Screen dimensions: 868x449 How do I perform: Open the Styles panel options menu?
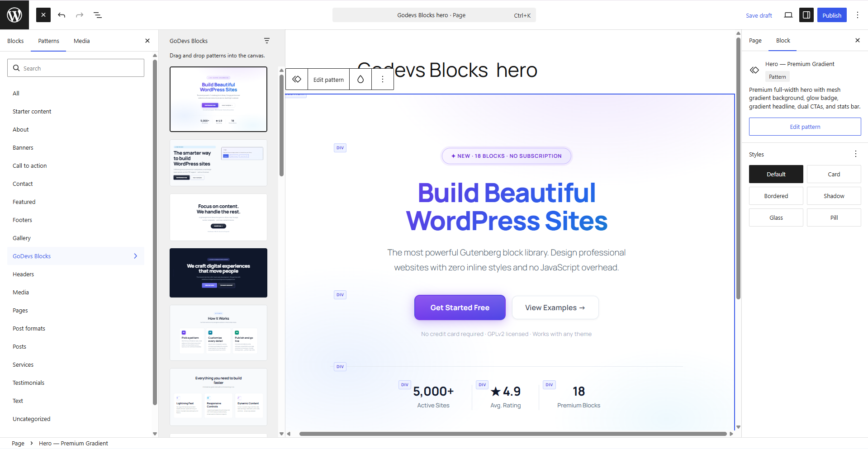[856, 154]
